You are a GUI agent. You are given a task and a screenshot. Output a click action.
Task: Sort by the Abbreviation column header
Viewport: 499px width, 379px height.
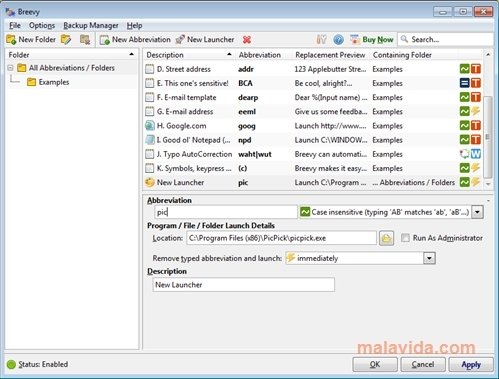[263, 55]
